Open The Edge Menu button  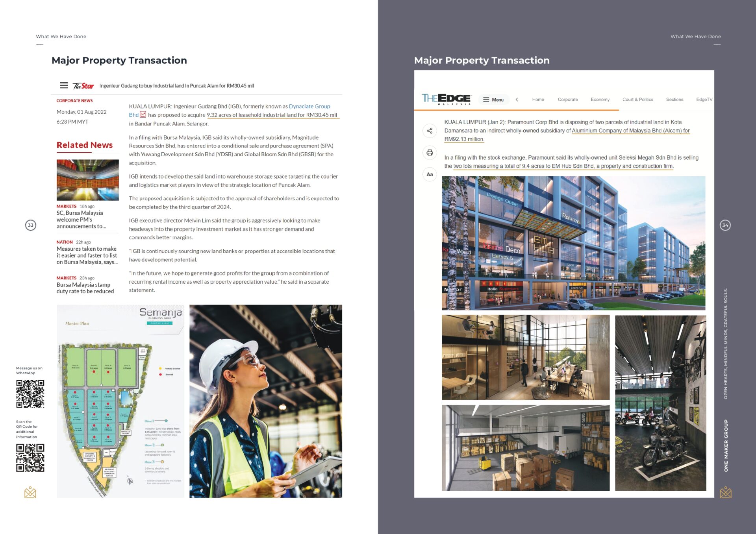(x=493, y=100)
